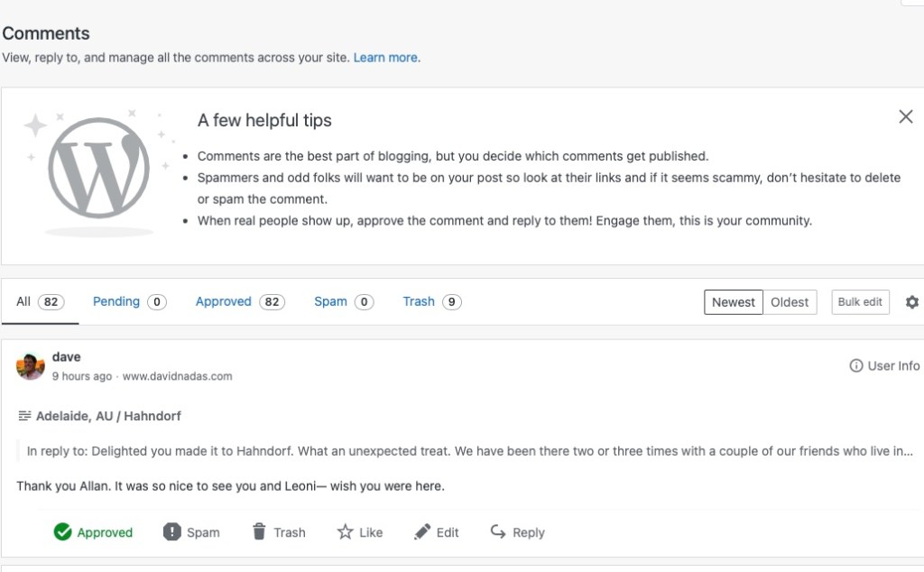Switch to the All comments tab
The image size is (924, 572).
(x=39, y=301)
